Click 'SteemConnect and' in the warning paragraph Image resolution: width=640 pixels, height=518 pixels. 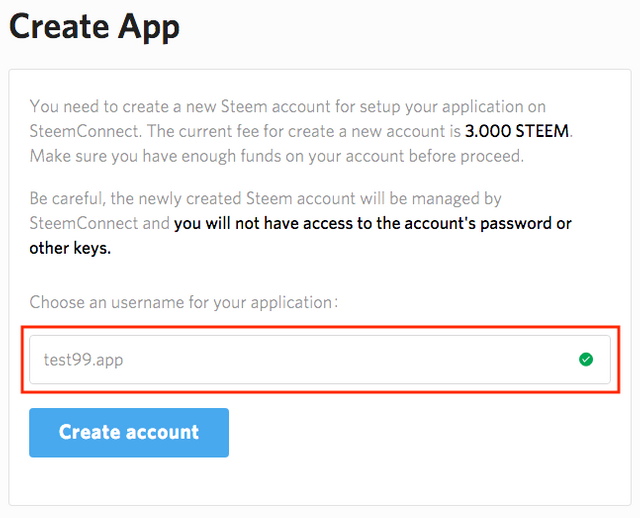point(99,224)
